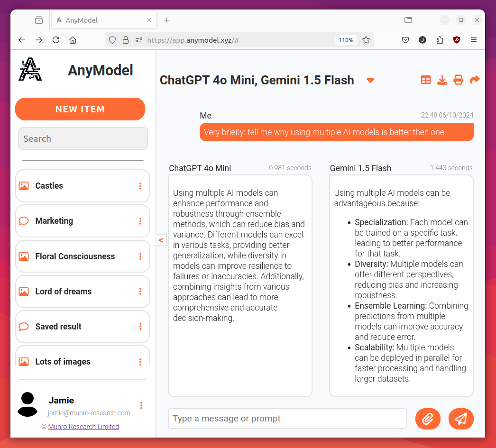Reload the page in browser
The height and width of the screenshot is (448, 496).
click(56, 40)
